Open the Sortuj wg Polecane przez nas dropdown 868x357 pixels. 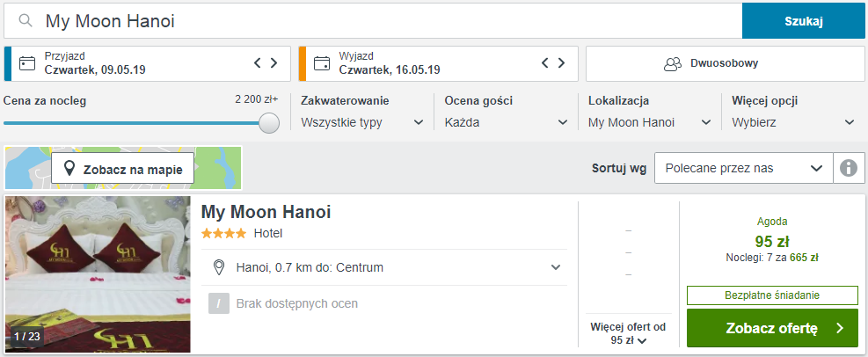pos(744,168)
